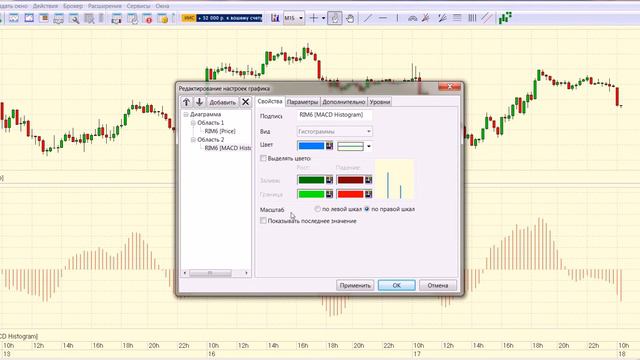640x360 pixels.
Task: Select the grab hand pan tool
Action: [x=350, y=18]
